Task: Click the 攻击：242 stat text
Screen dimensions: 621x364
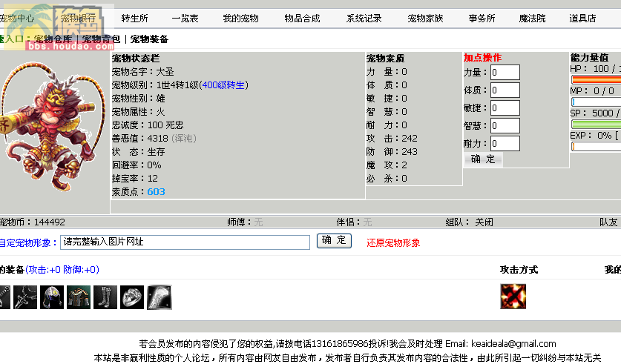Action: pyautogui.click(x=392, y=139)
